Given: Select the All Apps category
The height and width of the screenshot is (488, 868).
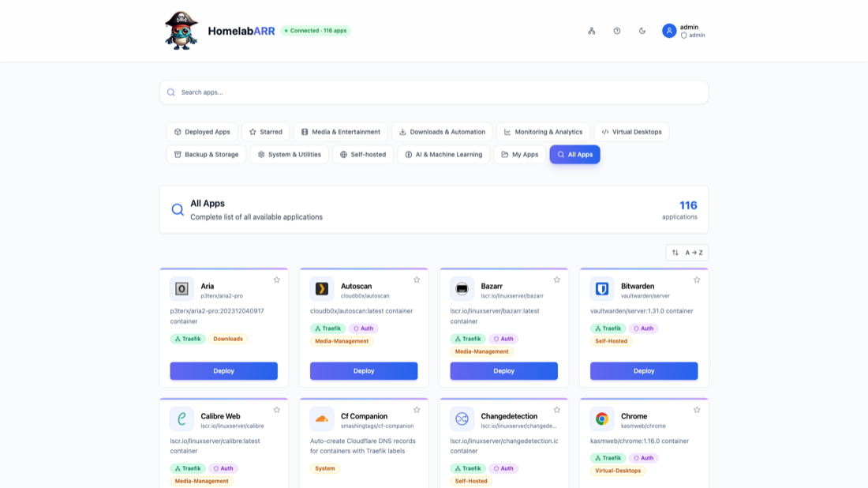Looking at the screenshot, I should pos(574,155).
